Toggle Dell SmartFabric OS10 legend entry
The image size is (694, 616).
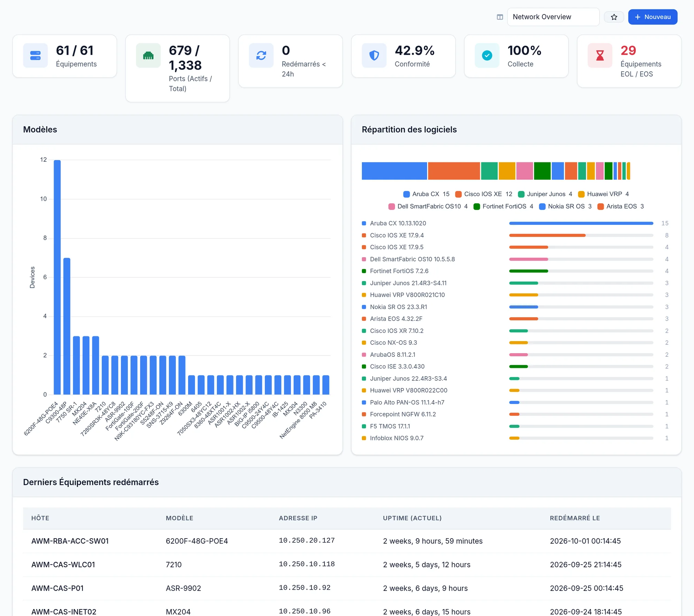coord(428,206)
